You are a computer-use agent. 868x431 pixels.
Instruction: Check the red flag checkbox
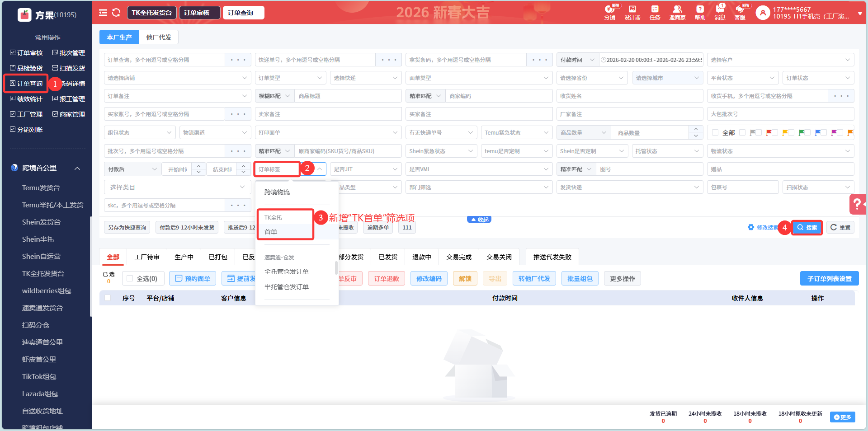[x=759, y=132]
